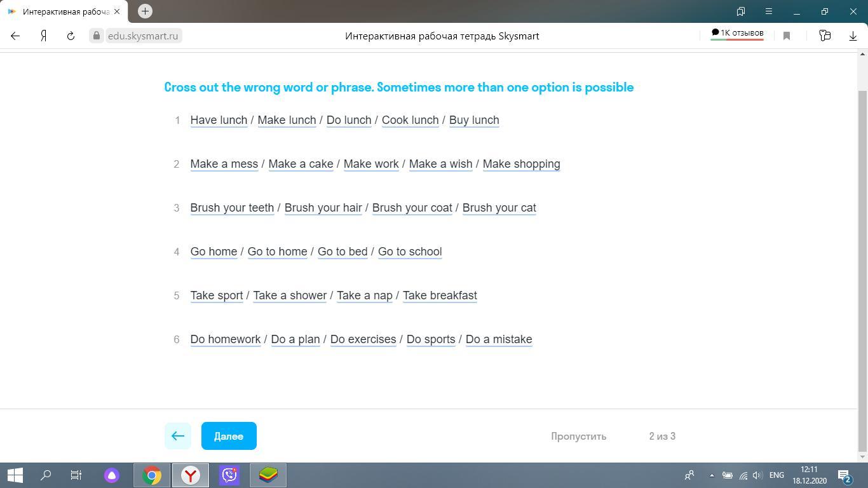Cross out 'Make a mess'
The image size is (868, 488).
224,164
